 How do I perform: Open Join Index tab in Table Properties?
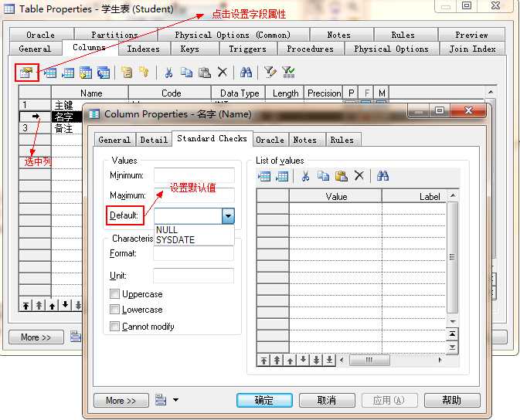(472, 49)
